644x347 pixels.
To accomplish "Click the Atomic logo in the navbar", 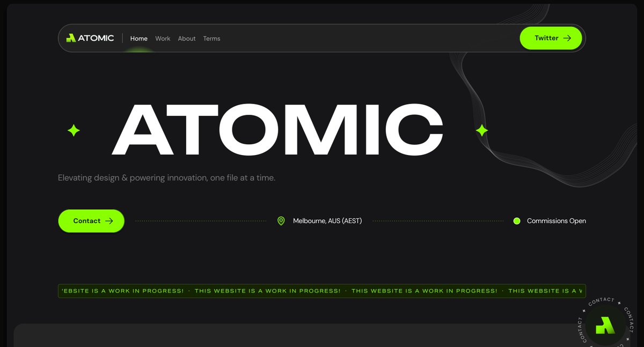I will click(90, 38).
